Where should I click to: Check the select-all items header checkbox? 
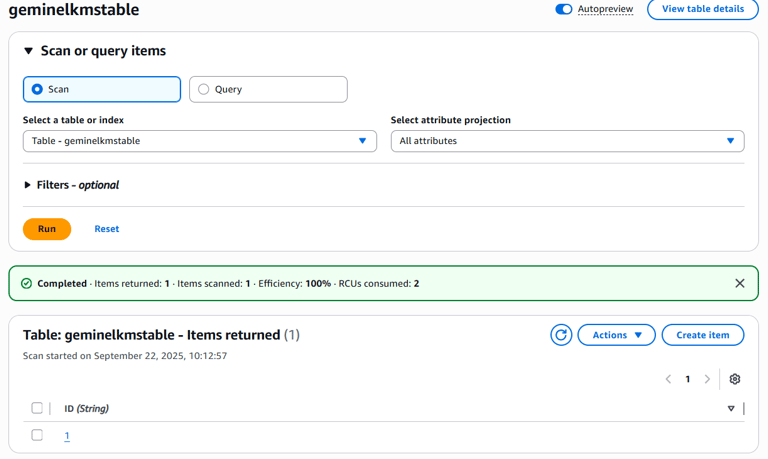coord(37,408)
